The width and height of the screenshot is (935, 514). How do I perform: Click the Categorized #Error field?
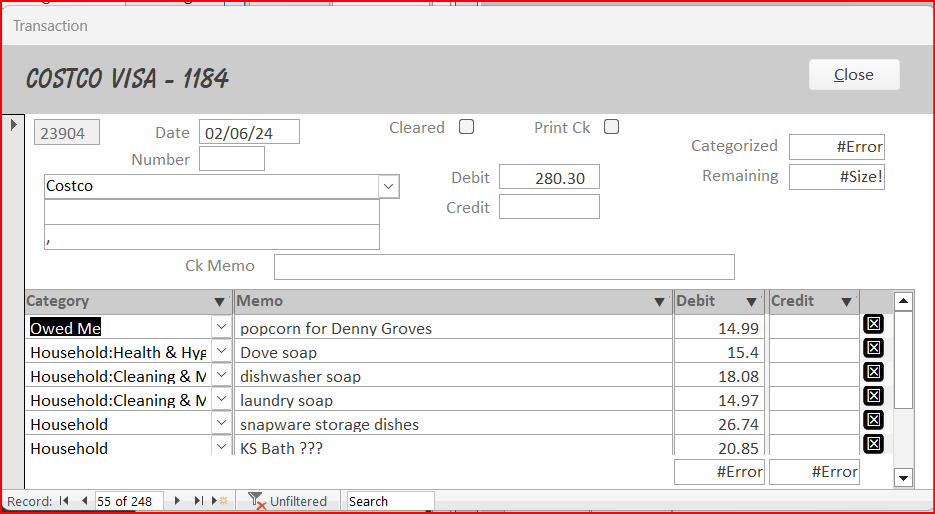click(837, 147)
